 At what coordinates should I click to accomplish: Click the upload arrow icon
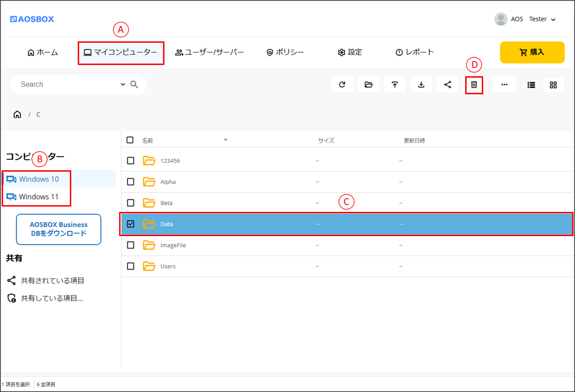coord(395,84)
